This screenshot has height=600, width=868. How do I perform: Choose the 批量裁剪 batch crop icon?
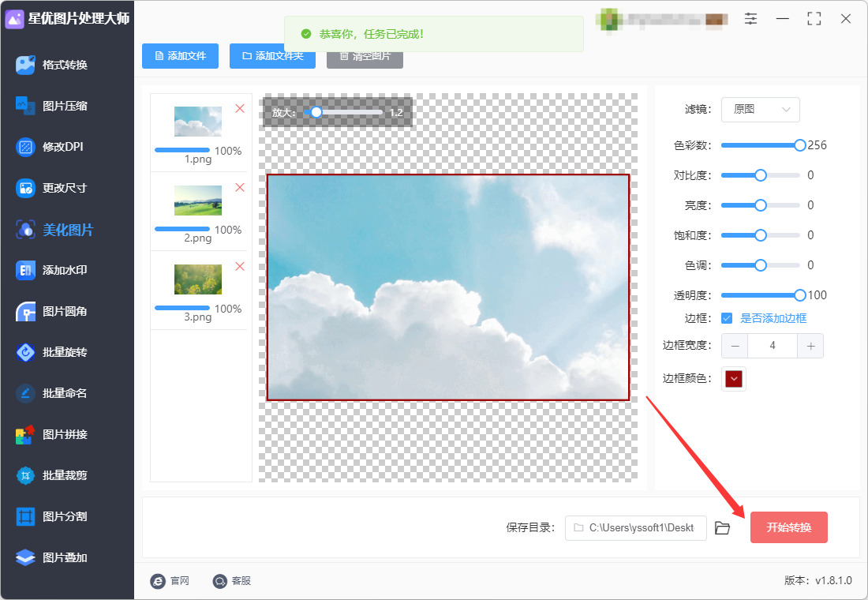click(x=25, y=475)
